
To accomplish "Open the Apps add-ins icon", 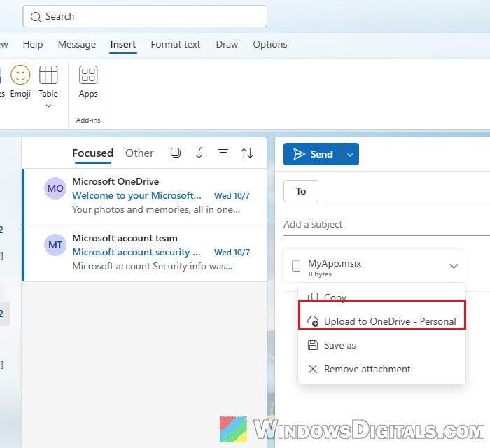I will (x=88, y=75).
